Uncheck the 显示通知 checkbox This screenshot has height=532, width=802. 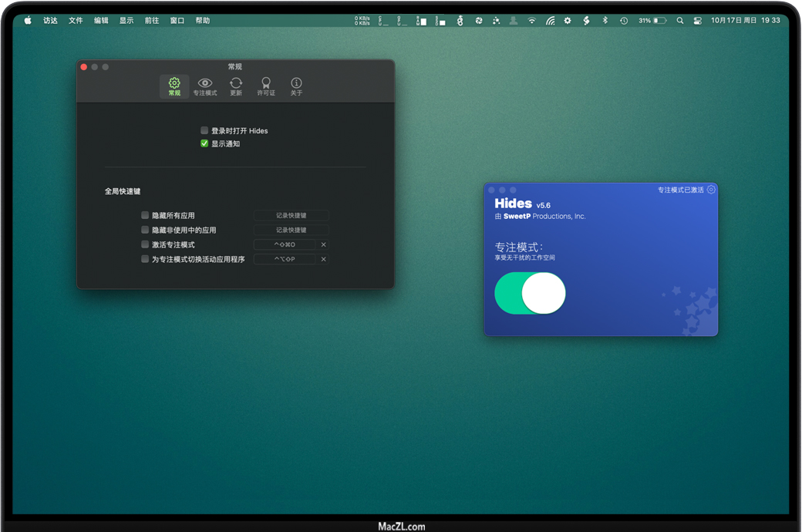pos(204,144)
